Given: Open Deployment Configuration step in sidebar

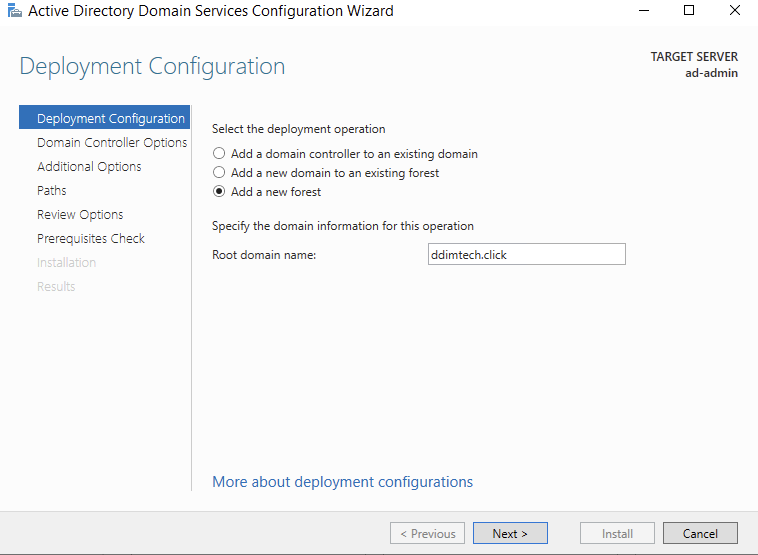Looking at the screenshot, I should click(x=104, y=117).
